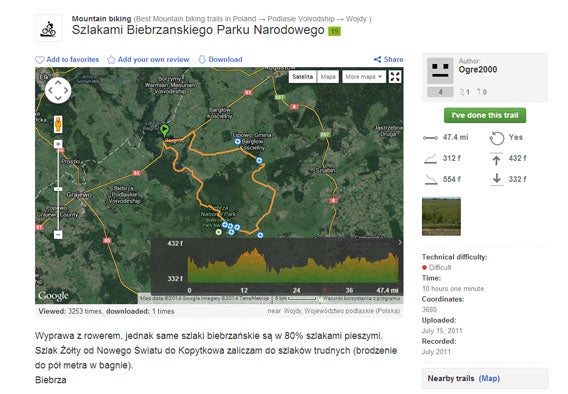This screenshot has height=394, width=568.
Task: Click the yellow-green waypoint marker
Action: point(218,232)
